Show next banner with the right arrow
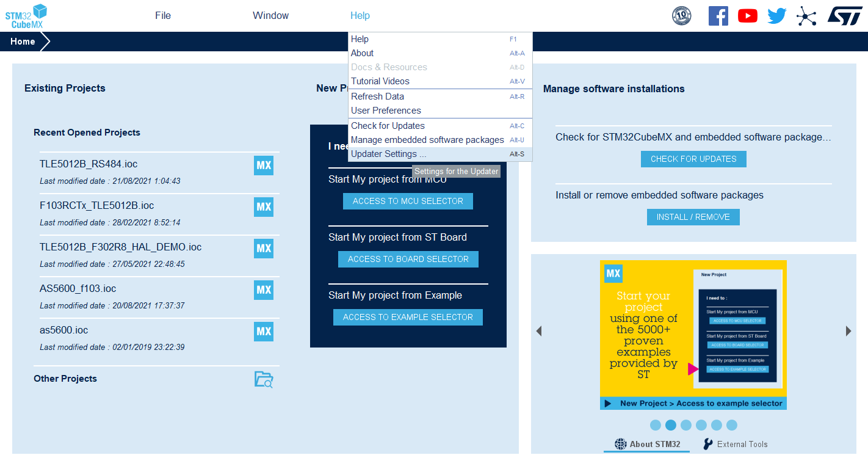The width and height of the screenshot is (868, 466). click(x=848, y=331)
